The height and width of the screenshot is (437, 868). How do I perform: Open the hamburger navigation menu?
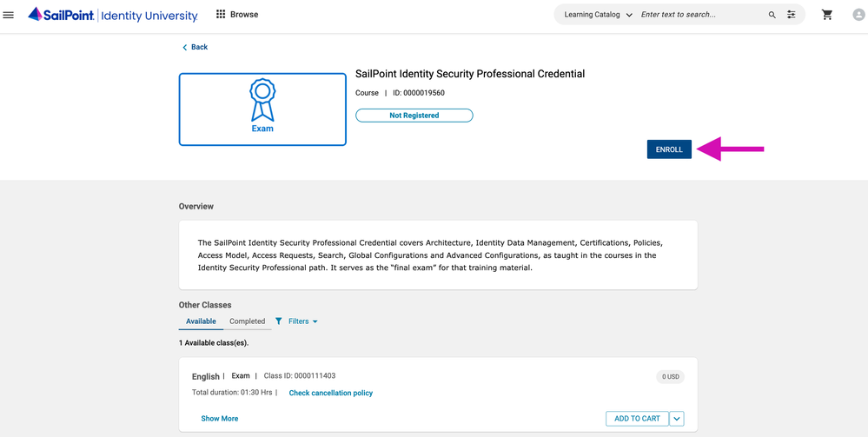[9, 15]
